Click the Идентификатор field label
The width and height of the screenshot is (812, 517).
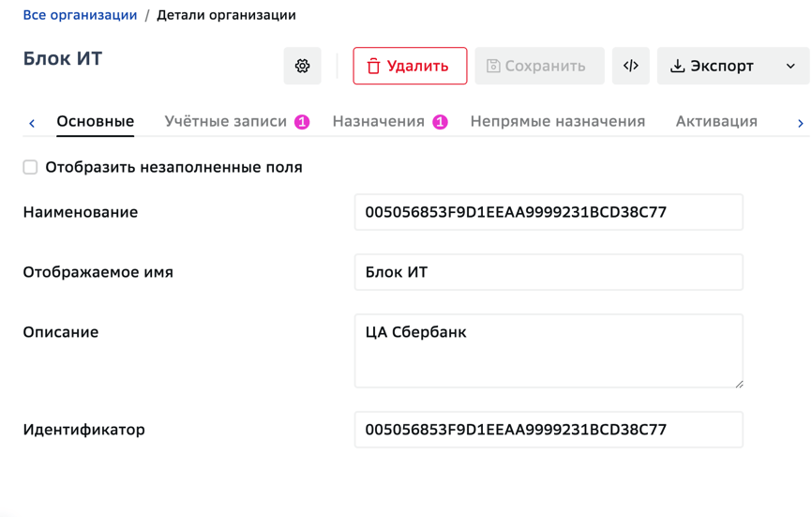click(x=83, y=430)
